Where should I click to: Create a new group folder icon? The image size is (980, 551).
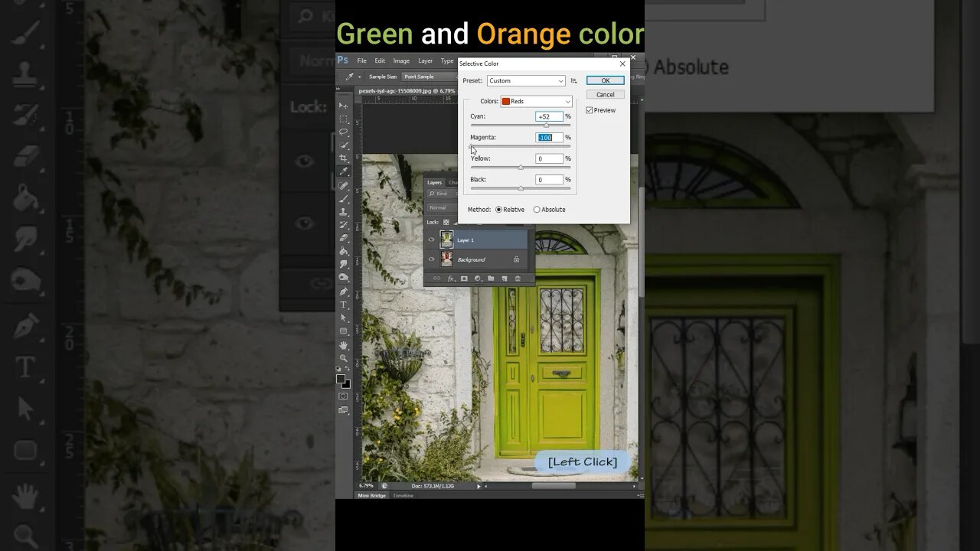coord(491,279)
